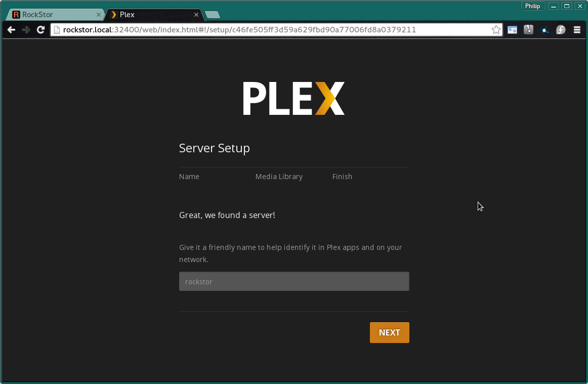This screenshot has width=588, height=384.
Task: Click the browser Back arrow
Action: click(x=11, y=30)
